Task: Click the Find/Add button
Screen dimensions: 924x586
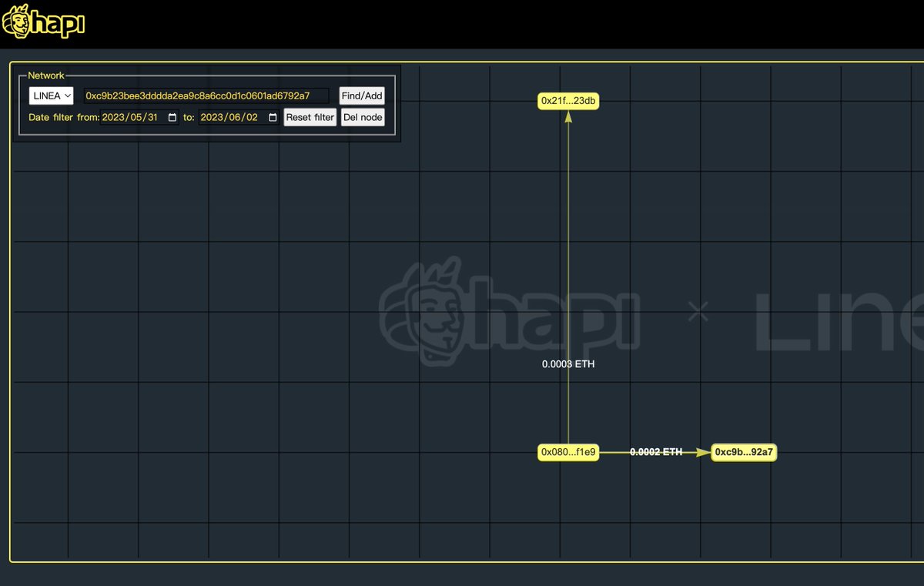Action: [362, 96]
